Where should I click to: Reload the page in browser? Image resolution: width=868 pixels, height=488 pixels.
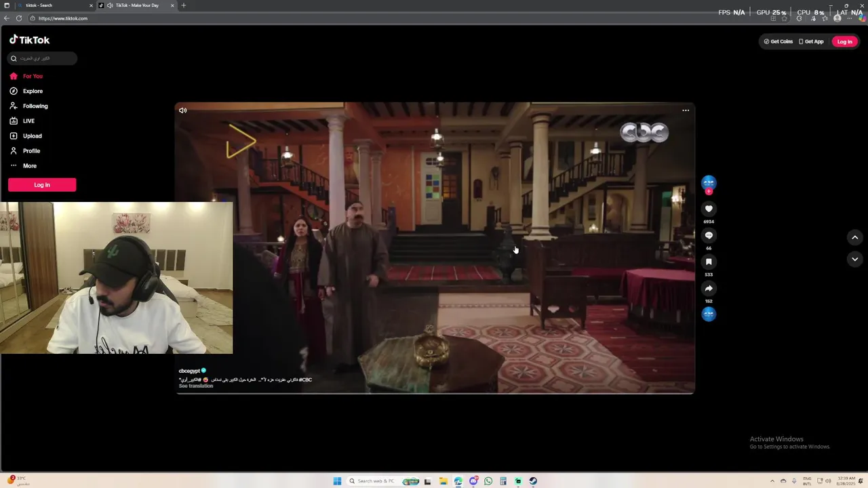[19, 18]
